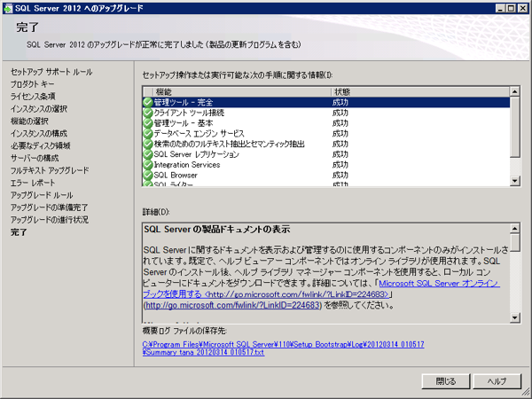Select the 管理ツール - 完全 row text
Image resolution: width=532 pixels, height=399 pixels.
[x=184, y=103]
